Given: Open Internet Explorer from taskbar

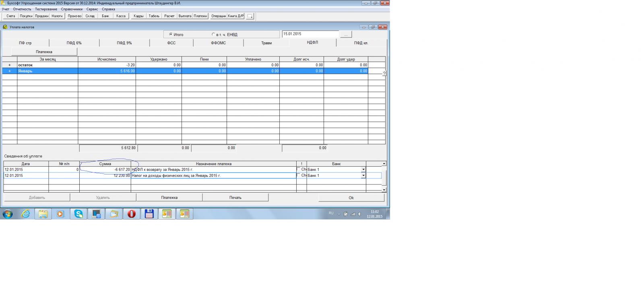Looking at the screenshot, I should pyautogui.click(x=26, y=214).
